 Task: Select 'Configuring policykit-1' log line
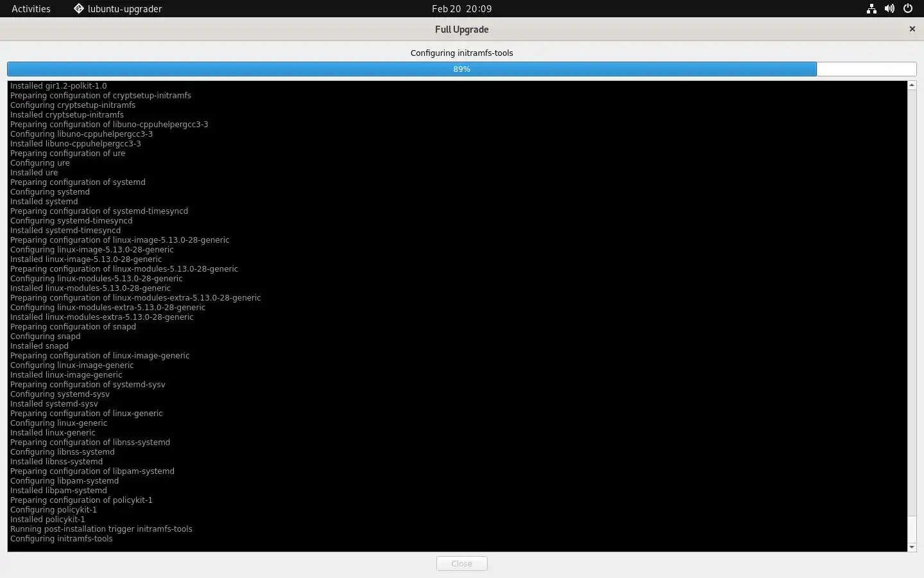click(x=53, y=509)
